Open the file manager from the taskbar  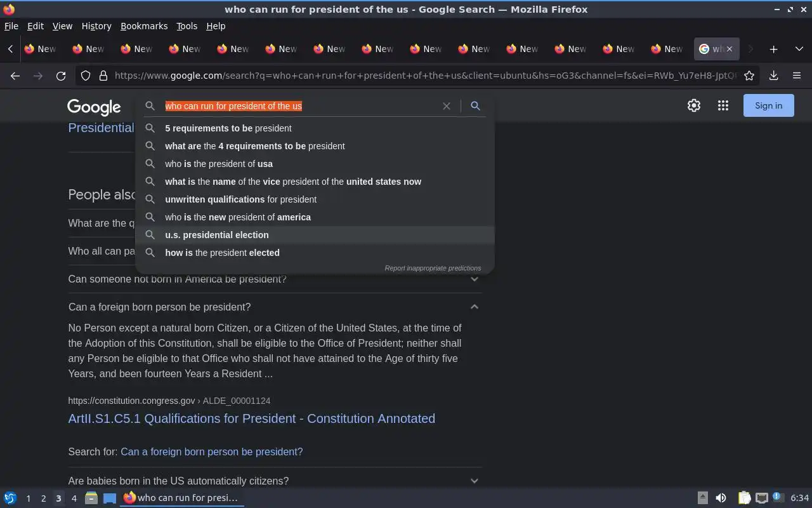click(91, 498)
